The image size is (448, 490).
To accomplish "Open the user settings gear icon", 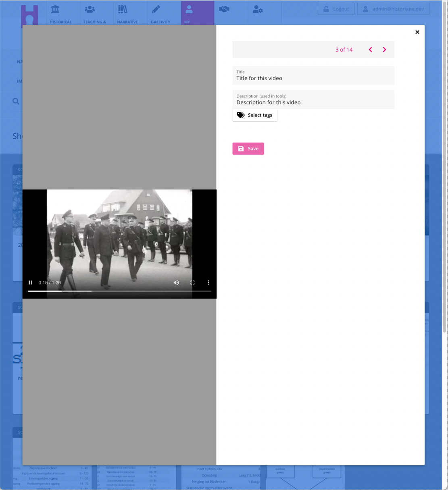I will 258,9.
